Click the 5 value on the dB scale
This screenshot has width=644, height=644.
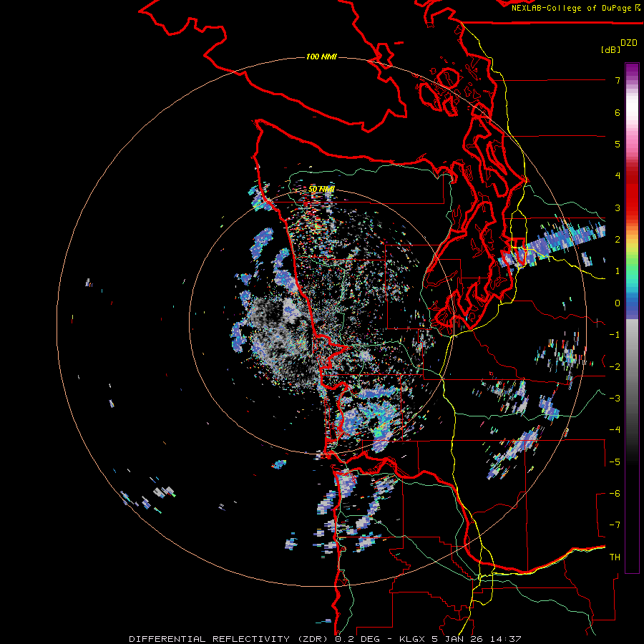click(x=618, y=144)
